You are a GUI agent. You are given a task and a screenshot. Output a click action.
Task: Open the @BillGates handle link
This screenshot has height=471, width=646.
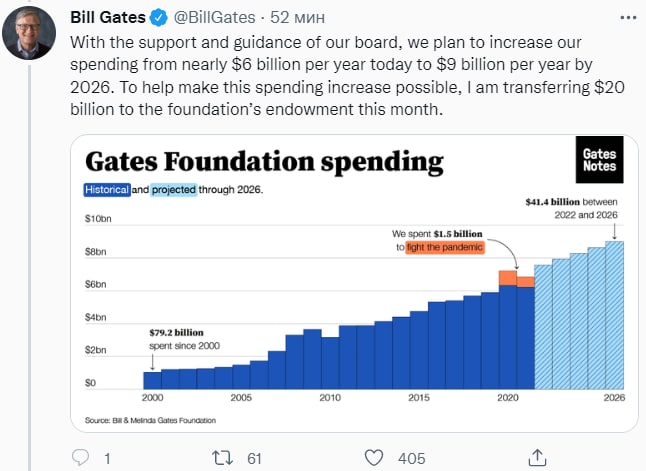pyautogui.click(x=214, y=18)
